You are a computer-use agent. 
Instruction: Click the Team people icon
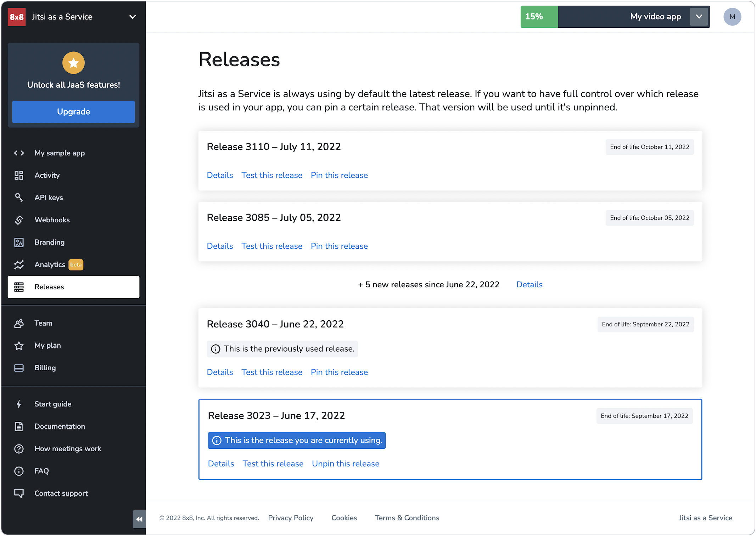coord(19,323)
